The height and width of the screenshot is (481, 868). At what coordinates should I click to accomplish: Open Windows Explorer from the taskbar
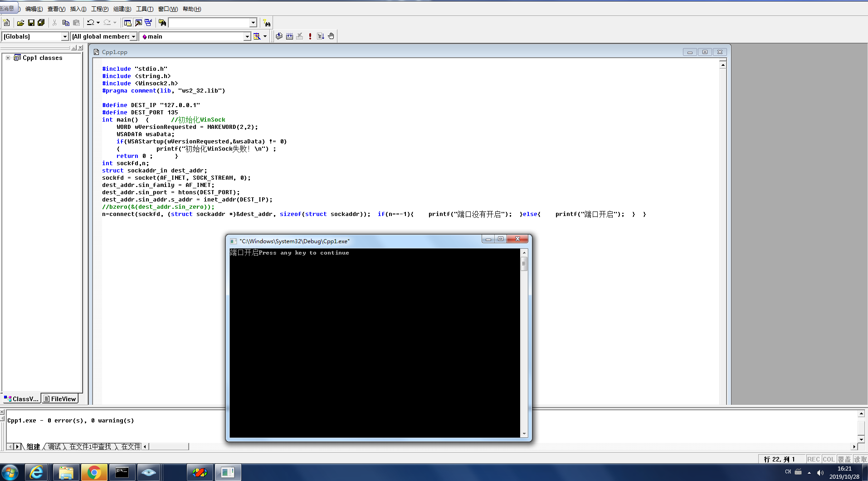click(66, 472)
